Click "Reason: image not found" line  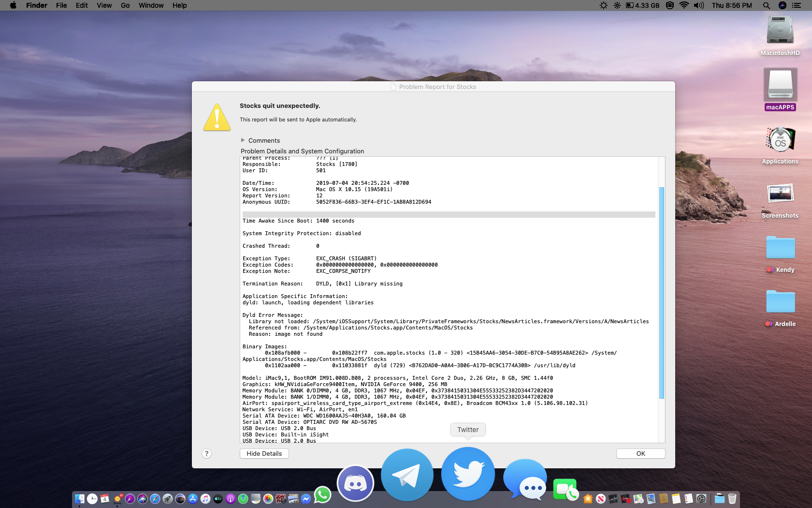pos(286,334)
